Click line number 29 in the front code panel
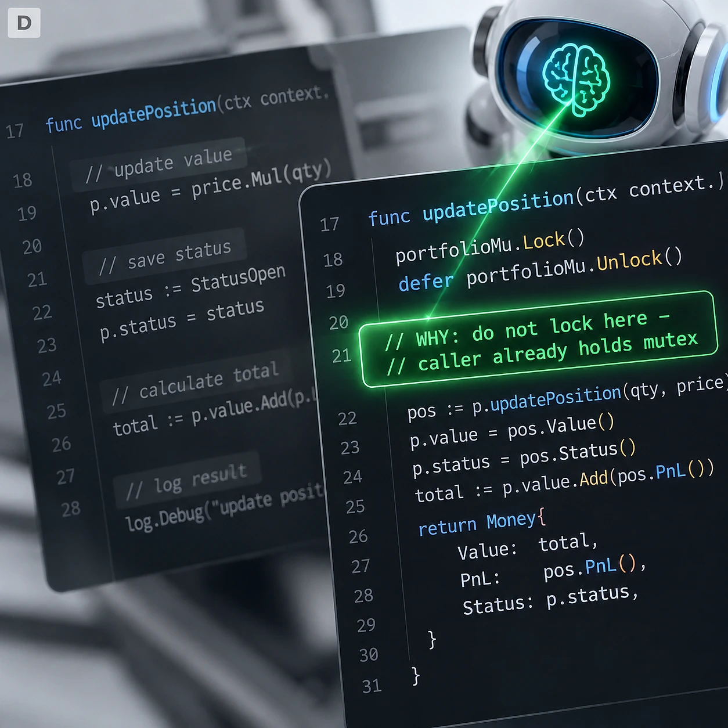The image size is (728, 728). click(366, 625)
